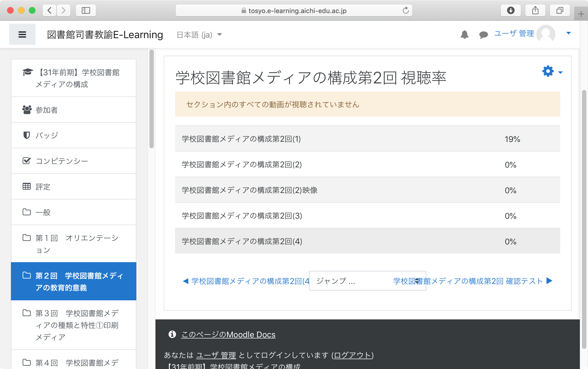Open the バッジ sidebar item
This screenshot has height=369, width=588.
74,135
